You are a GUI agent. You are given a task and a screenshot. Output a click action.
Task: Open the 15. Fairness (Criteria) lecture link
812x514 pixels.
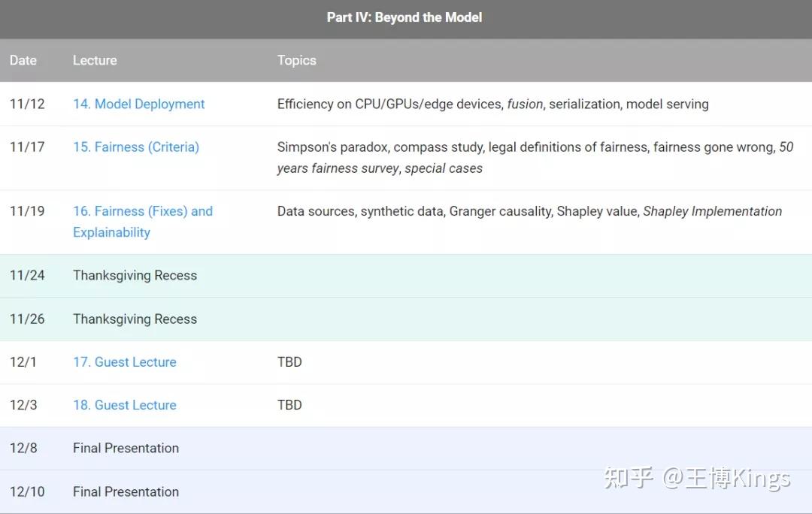135,147
